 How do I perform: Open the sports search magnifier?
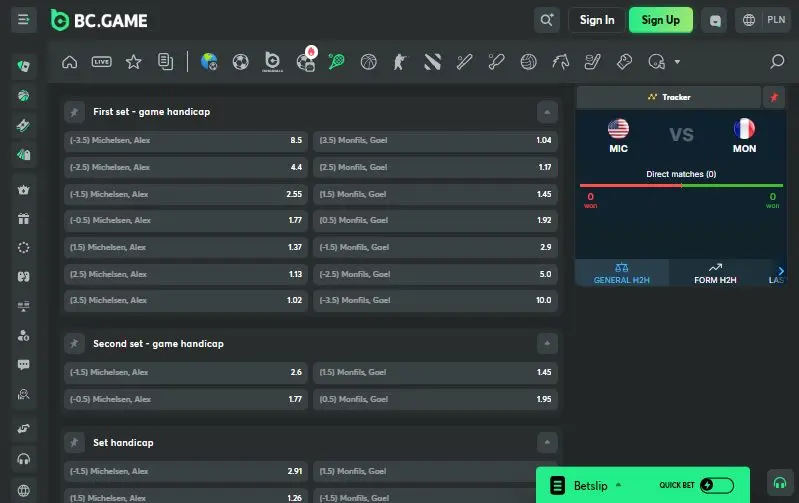click(776, 62)
